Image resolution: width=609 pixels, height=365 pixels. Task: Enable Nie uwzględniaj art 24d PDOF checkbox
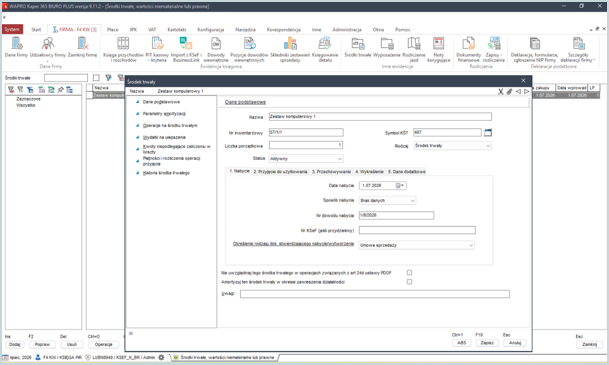click(409, 273)
